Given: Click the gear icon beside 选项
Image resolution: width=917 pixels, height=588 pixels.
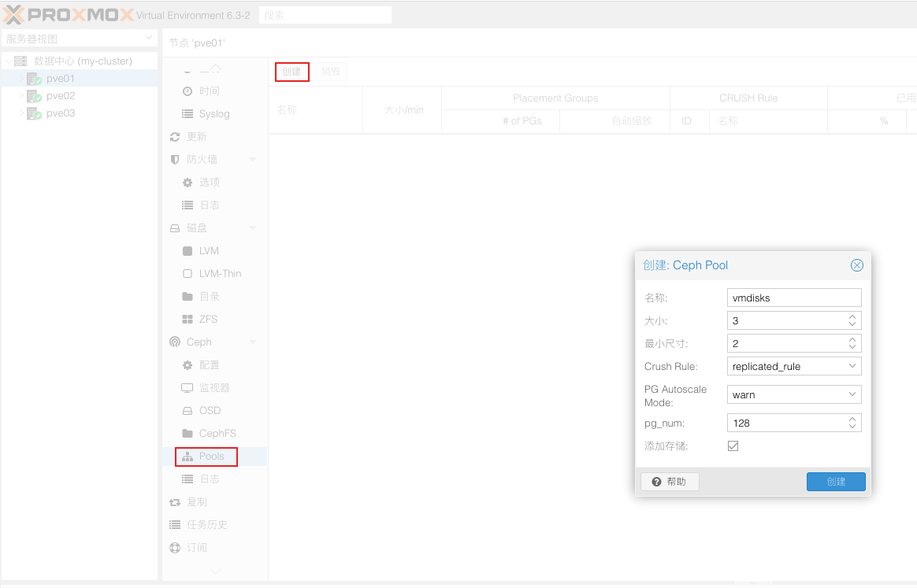Looking at the screenshot, I should coord(187,183).
